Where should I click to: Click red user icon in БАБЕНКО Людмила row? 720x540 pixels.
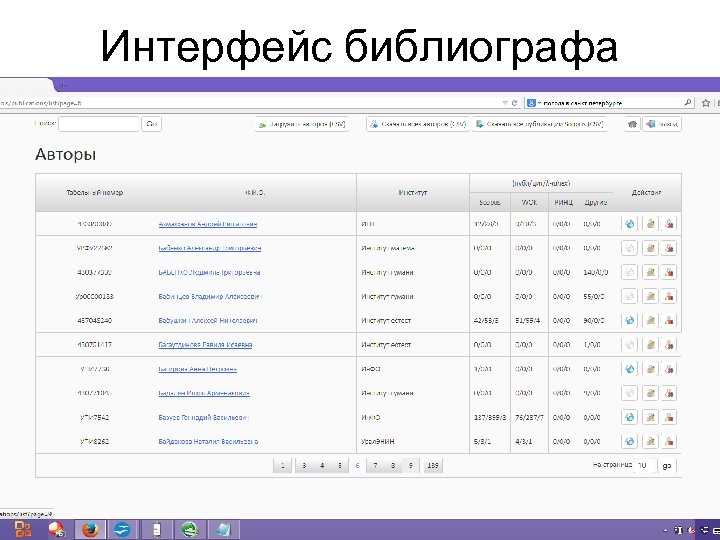[x=669, y=272]
